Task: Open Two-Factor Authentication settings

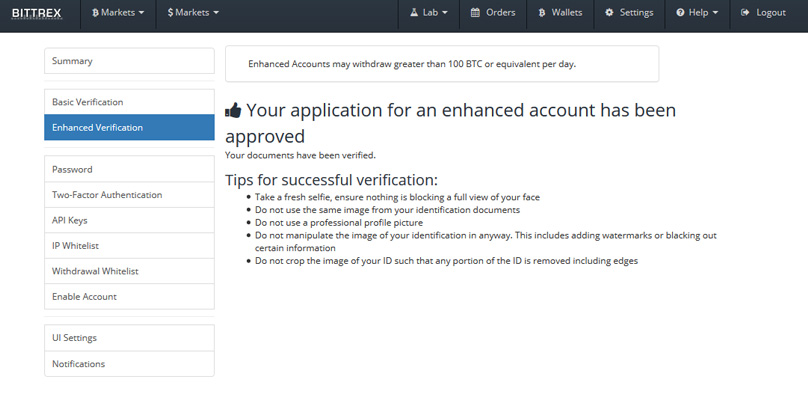Action: point(129,195)
